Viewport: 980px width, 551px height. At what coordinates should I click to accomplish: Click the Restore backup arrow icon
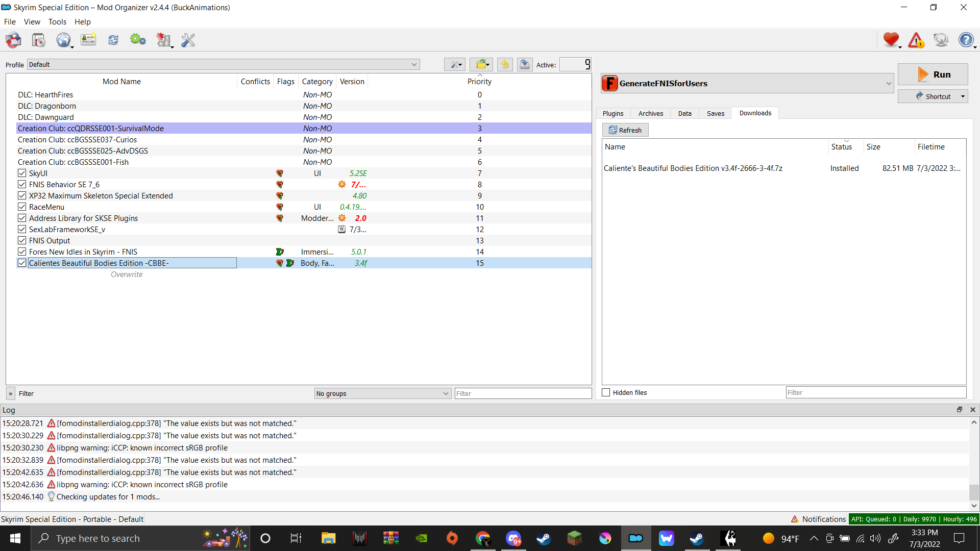505,64
